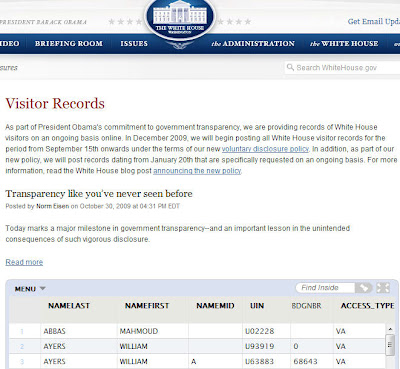
Task: Click UIN value U63883
Action: click(x=260, y=361)
